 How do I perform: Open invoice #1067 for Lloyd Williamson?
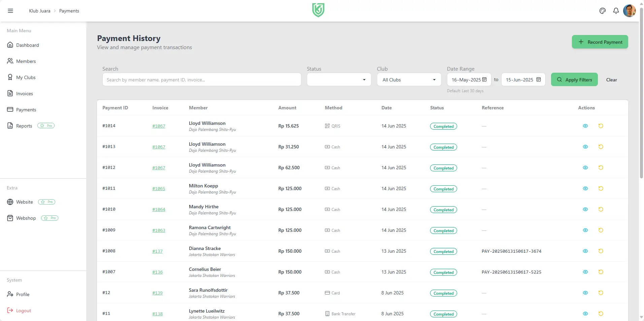159,126
